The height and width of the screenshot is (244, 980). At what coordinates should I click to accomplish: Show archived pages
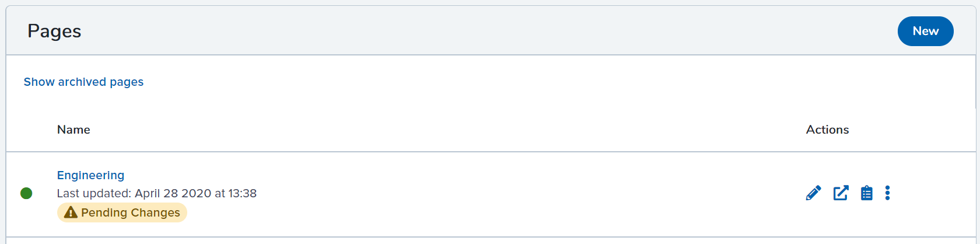83,82
